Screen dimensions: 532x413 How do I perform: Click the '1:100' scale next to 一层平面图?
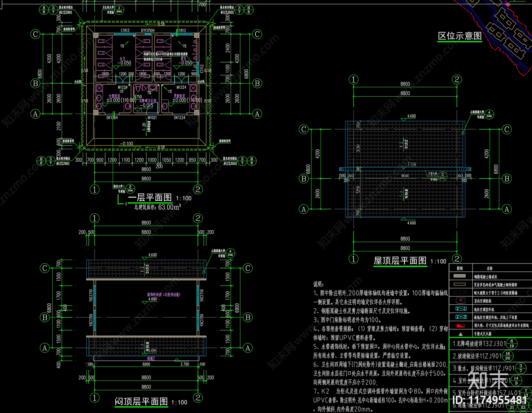pos(184,198)
